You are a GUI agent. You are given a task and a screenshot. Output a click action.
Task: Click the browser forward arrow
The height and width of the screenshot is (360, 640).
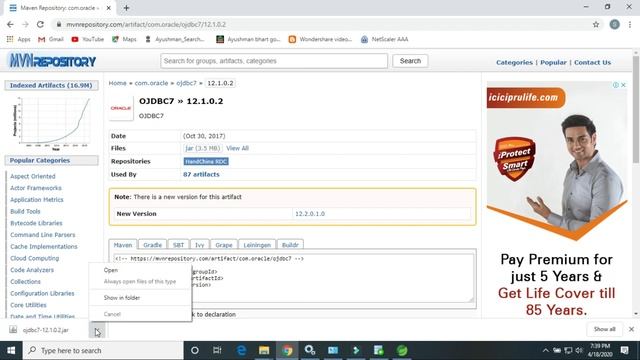click(25, 24)
